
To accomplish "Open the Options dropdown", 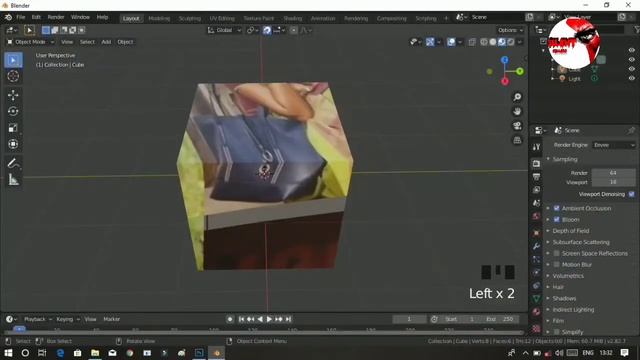I will [x=510, y=30].
